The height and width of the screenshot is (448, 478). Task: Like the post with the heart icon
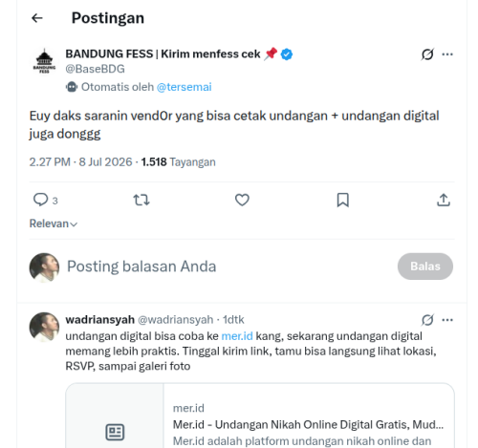click(242, 200)
